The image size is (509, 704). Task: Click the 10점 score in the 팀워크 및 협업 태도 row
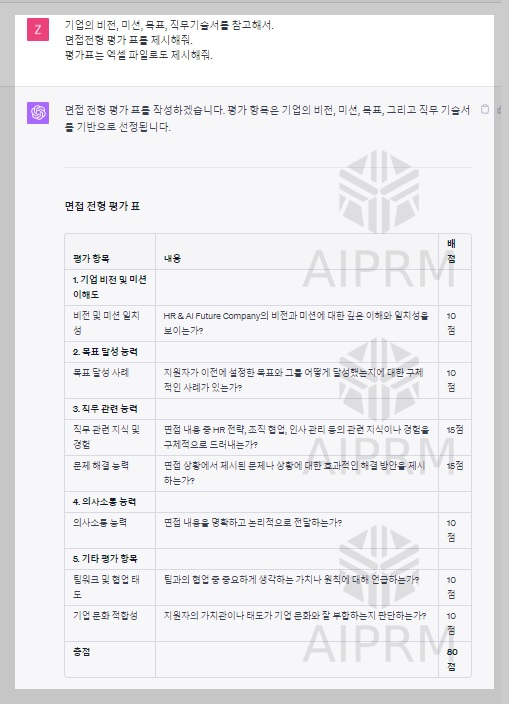452,587
